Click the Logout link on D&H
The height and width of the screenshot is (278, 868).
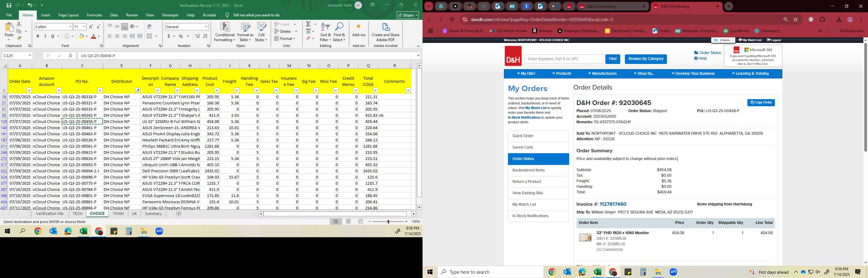(774, 40)
